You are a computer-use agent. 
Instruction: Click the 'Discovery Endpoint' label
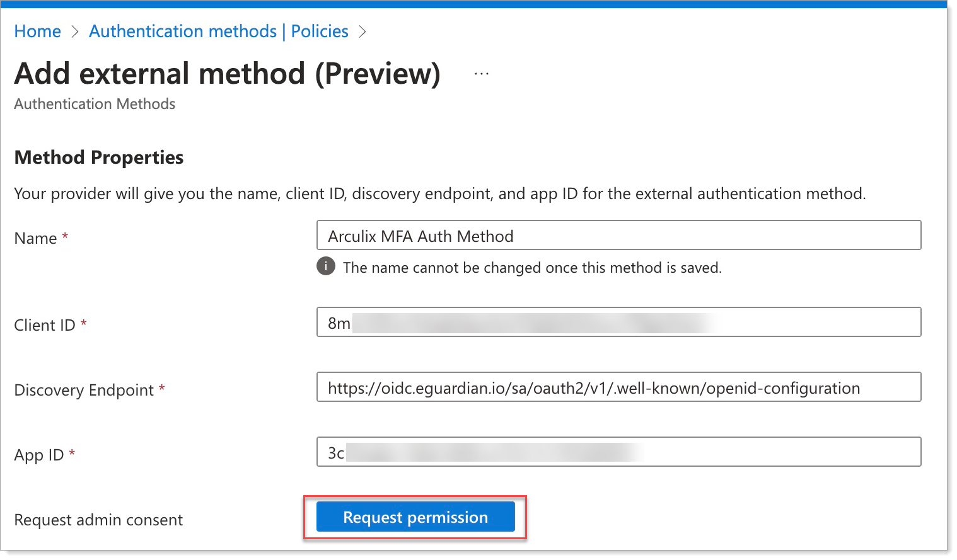84,390
